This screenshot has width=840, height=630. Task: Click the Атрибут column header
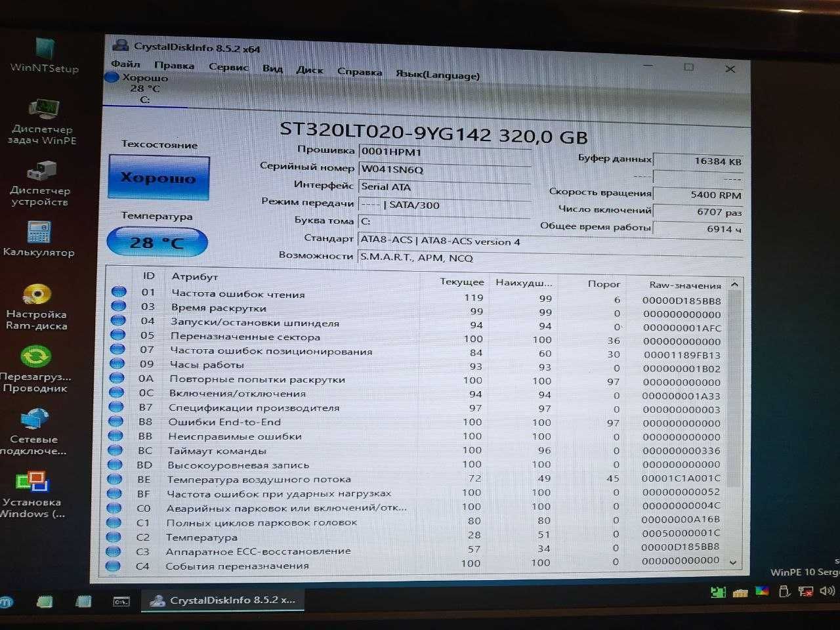point(194,276)
